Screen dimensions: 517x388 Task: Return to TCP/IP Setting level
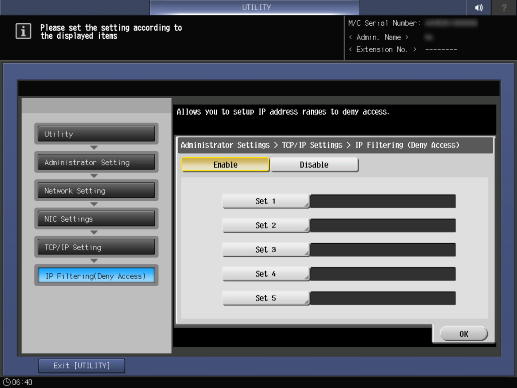pyautogui.click(x=96, y=247)
